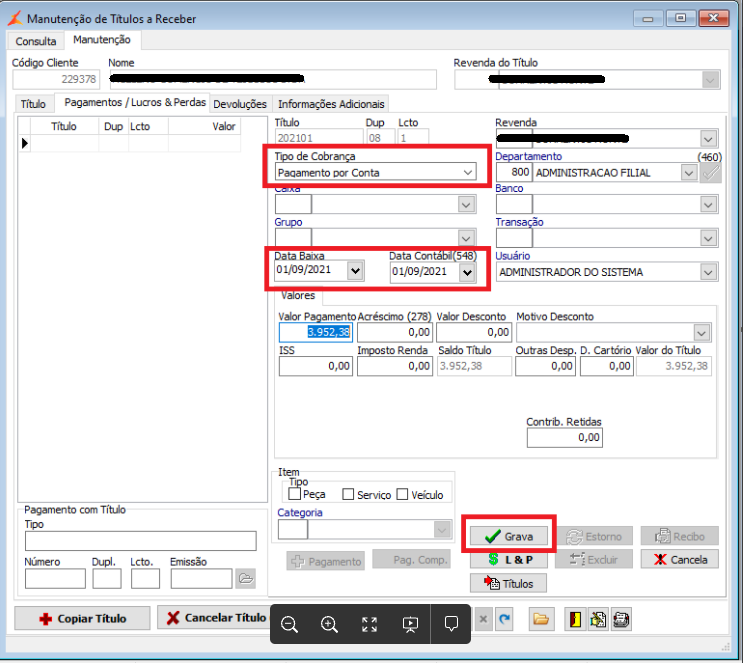Screen dimensions: 743x663
Task: Click the Títulos documents button
Action: [x=508, y=583]
